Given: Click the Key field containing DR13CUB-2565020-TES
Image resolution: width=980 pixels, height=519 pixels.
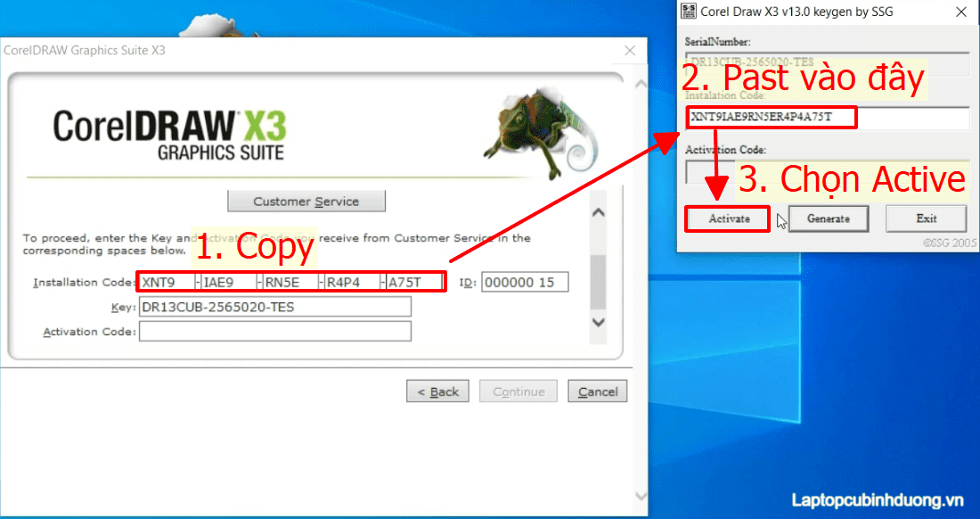Looking at the screenshot, I should [x=275, y=307].
